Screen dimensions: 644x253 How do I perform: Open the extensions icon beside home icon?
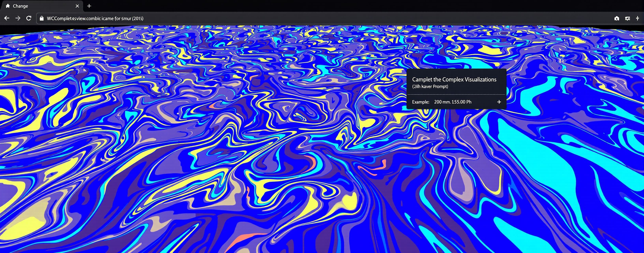pyautogui.click(x=627, y=18)
